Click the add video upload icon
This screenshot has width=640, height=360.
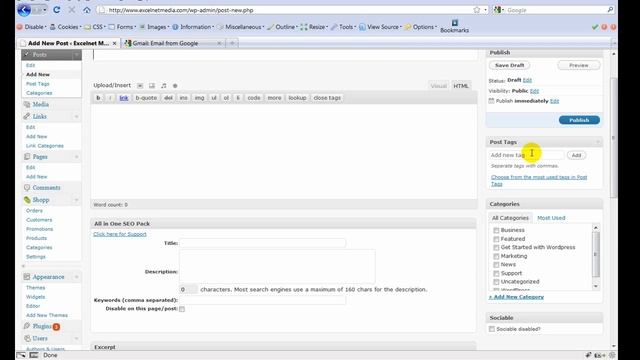(152, 86)
